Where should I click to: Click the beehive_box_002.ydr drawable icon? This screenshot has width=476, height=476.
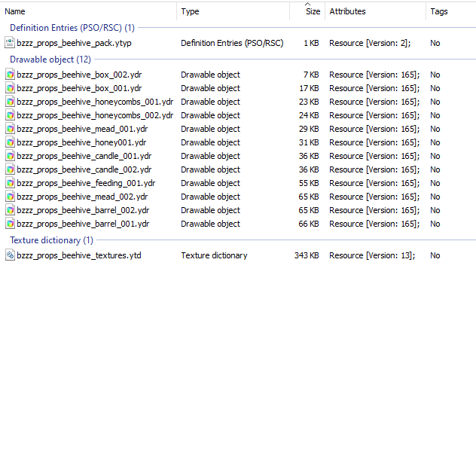point(10,75)
